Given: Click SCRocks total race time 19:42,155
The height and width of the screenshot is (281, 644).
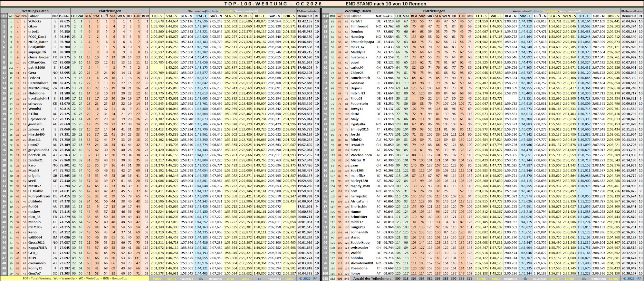Looking at the screenshot, I should 304,21.
